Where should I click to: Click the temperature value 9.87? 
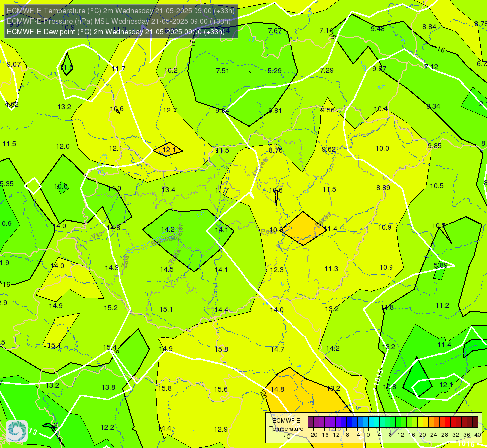(379, 69)
